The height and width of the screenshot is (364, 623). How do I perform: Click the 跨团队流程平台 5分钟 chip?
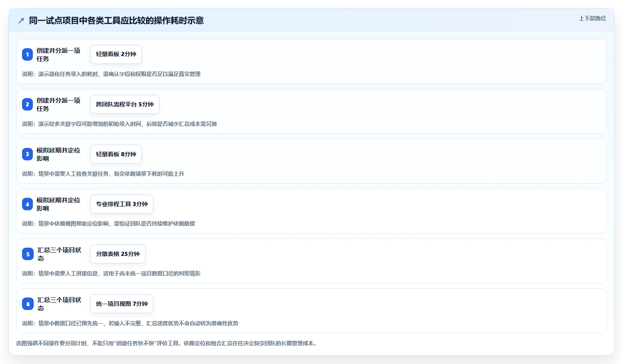click(x=125, y=104)
